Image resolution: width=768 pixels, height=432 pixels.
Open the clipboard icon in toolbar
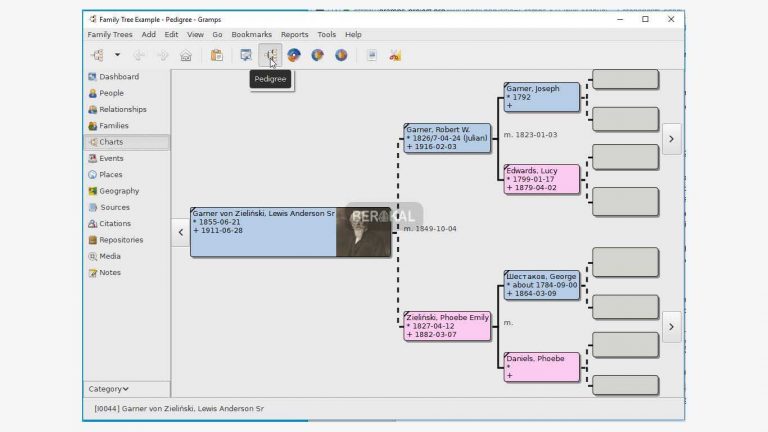tap(216, 55)
